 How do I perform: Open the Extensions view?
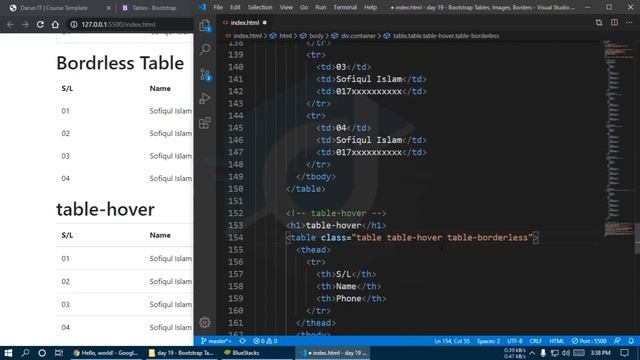(205, 122)
